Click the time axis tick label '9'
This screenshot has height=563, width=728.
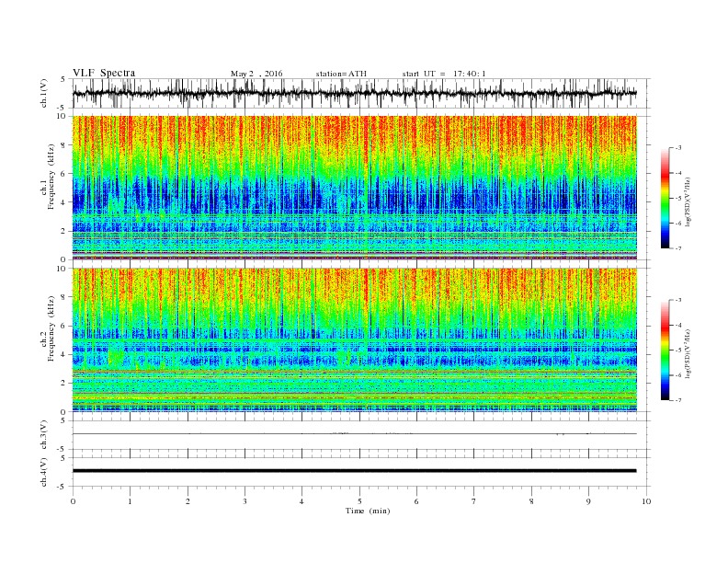588,501
